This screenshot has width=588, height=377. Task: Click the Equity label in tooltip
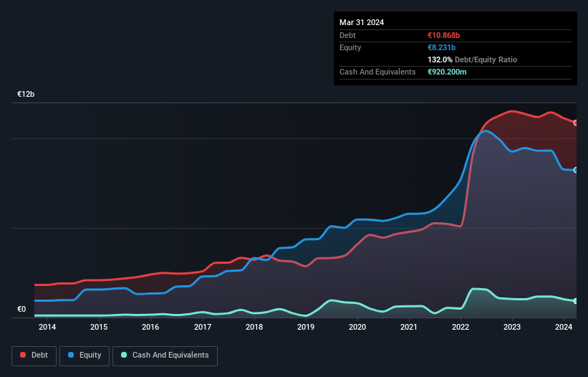[350, 47]
